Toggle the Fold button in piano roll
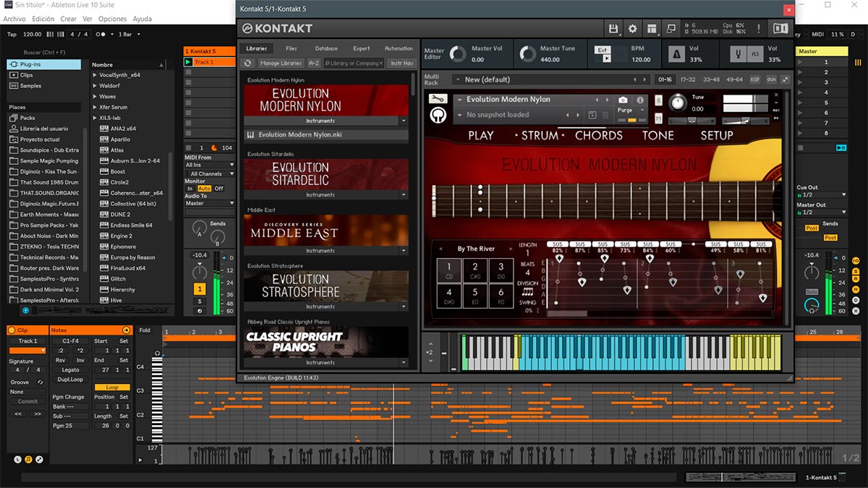Screen dimensions: 868x488 (145, 330)
